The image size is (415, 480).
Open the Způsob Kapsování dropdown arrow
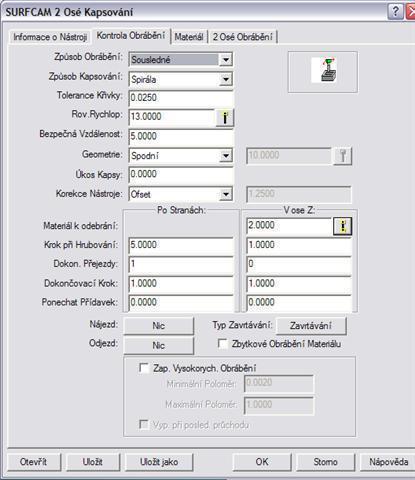(x=226, y=79)
